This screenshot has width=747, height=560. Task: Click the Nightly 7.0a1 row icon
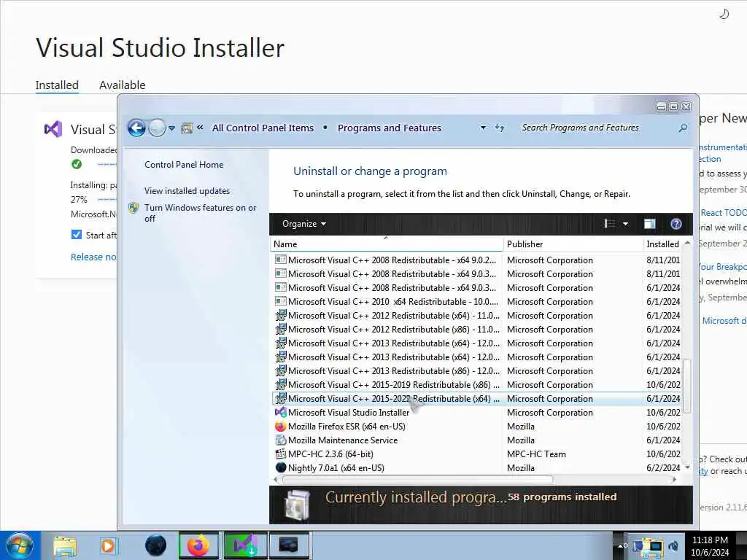click(281, 467)
